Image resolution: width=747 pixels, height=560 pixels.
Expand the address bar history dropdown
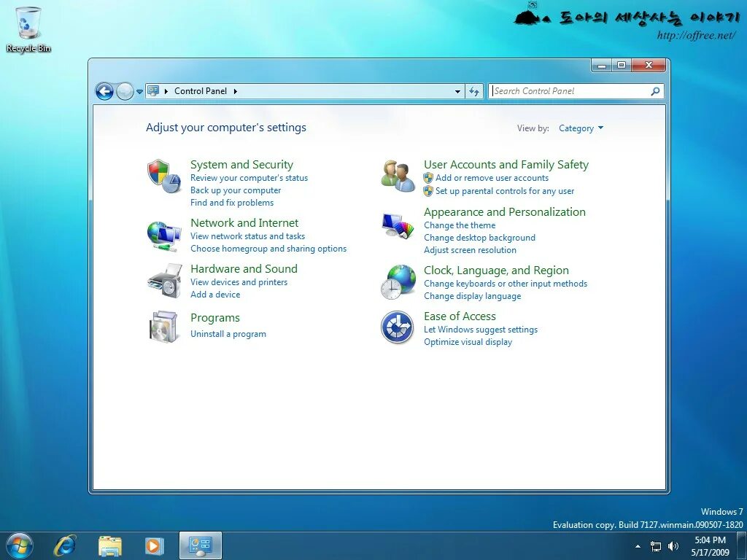pos(457,91)
